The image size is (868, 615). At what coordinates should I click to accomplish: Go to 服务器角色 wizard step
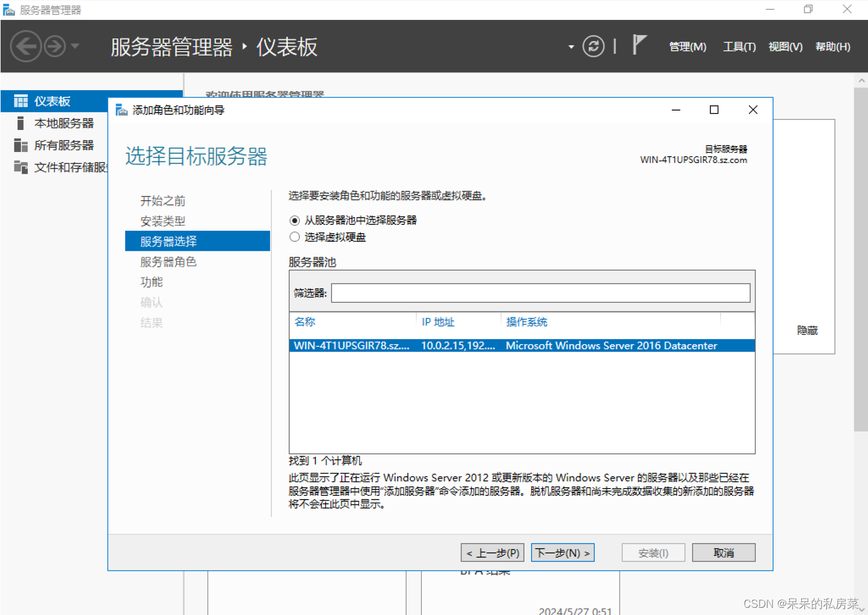[x=168, y=262]
